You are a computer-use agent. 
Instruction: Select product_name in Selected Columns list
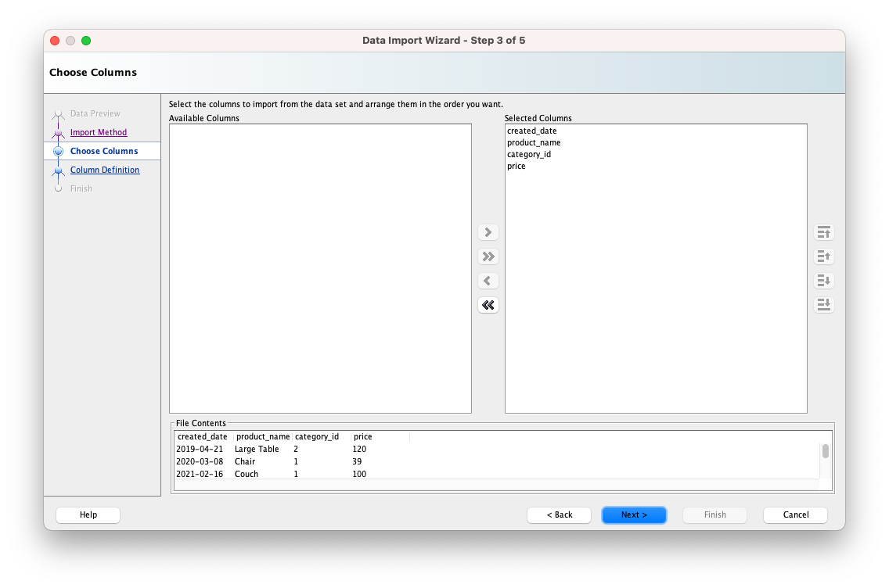[534, 142]
